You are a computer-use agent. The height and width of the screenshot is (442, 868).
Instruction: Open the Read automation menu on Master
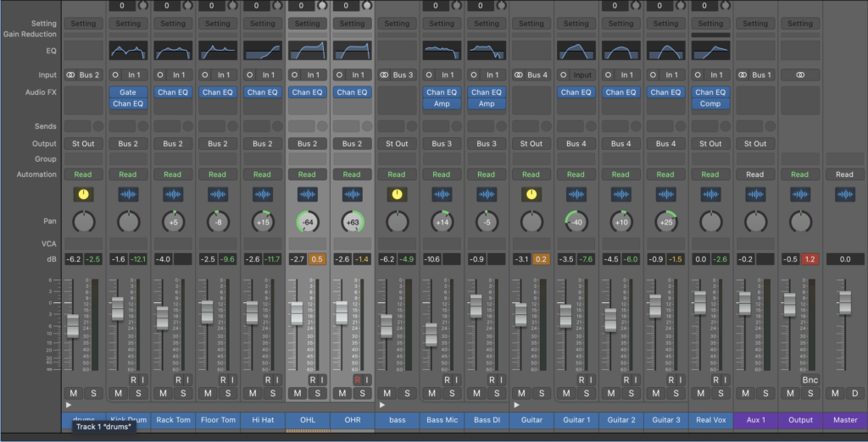pyautogui.click(x=845, y=174)
